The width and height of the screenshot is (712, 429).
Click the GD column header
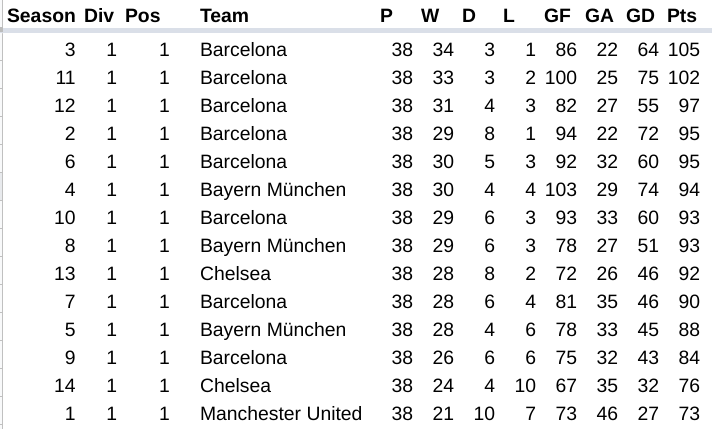[x=640, y=16]
